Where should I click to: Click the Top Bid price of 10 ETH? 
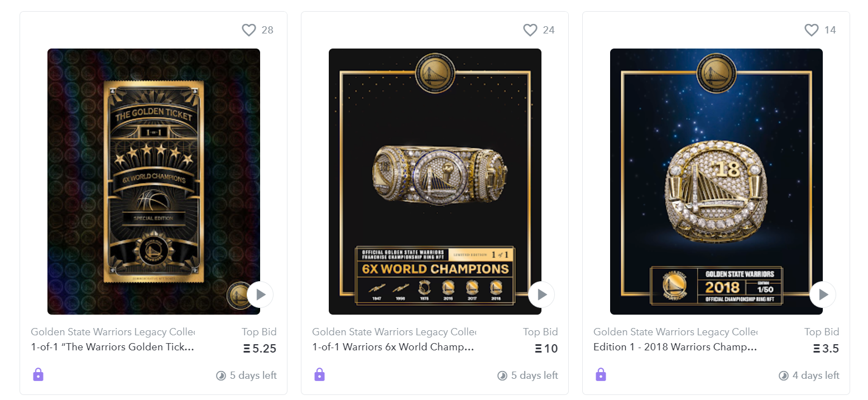[x=546, y=349]
